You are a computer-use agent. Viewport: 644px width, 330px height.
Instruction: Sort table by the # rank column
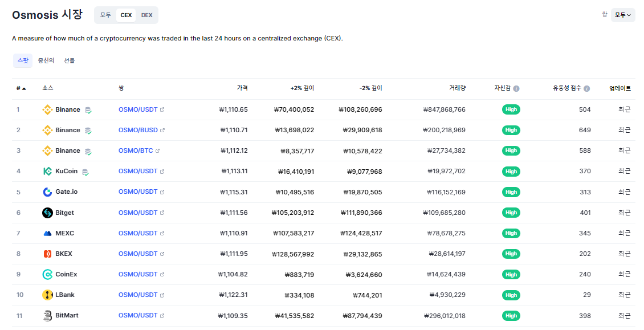pos(21,88)
